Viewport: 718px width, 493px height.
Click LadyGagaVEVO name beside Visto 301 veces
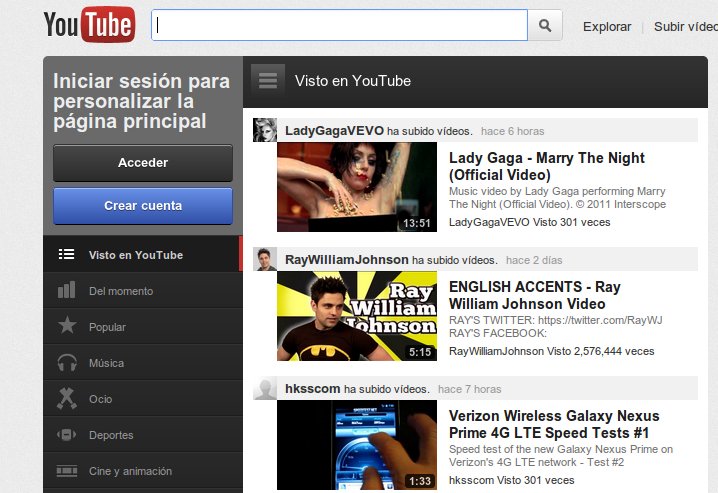pos(489,222)
